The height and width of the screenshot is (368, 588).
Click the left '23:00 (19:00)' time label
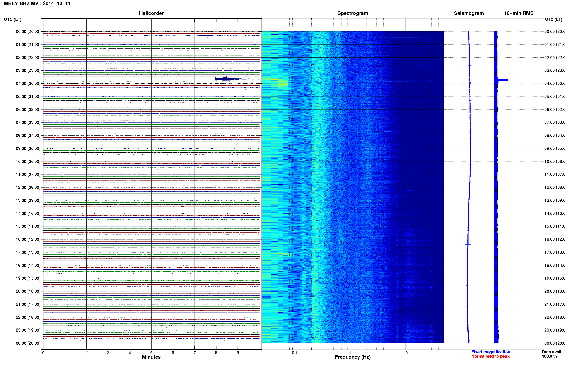28,330
